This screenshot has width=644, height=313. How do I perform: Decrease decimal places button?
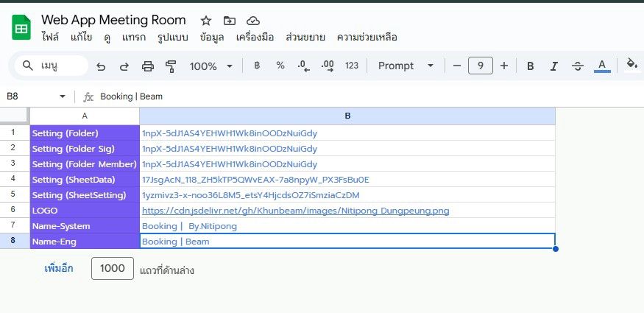[303, 66]
